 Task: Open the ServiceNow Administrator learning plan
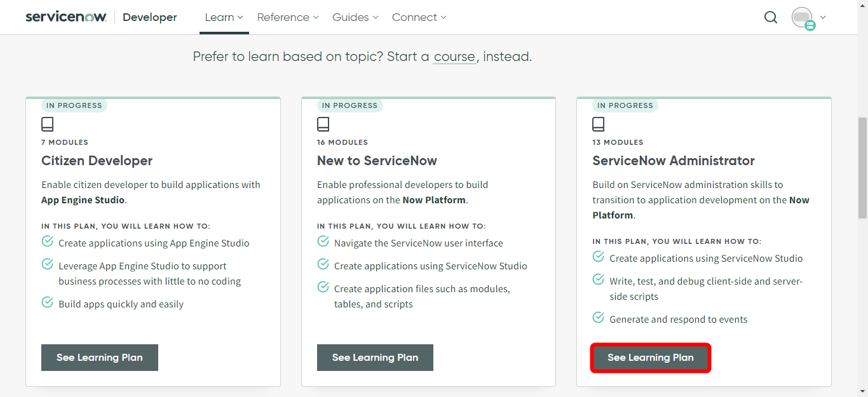tap(650, 357)
